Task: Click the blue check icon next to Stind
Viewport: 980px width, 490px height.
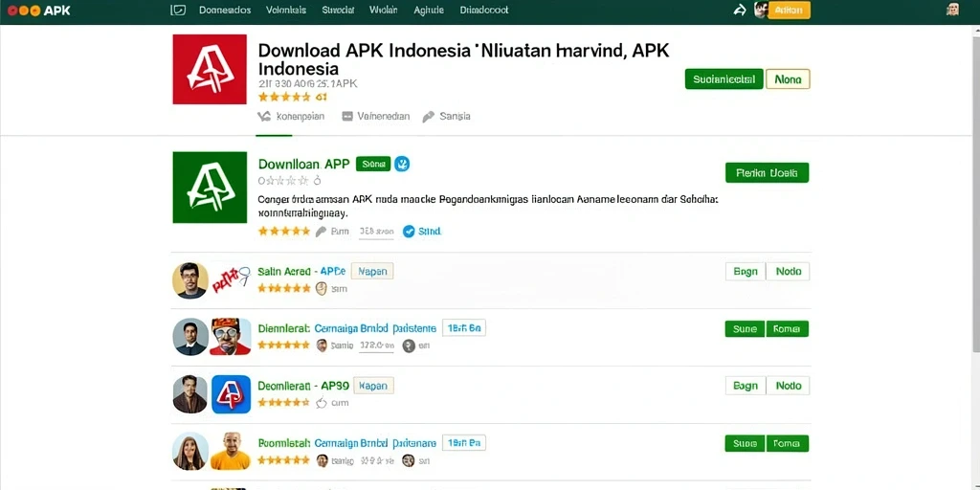Action: tap(409, 232)
